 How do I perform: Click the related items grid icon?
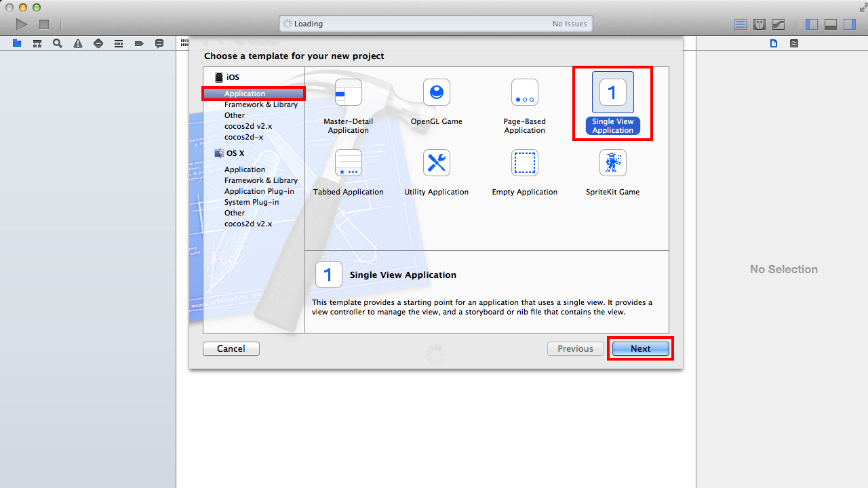(184, 43)
